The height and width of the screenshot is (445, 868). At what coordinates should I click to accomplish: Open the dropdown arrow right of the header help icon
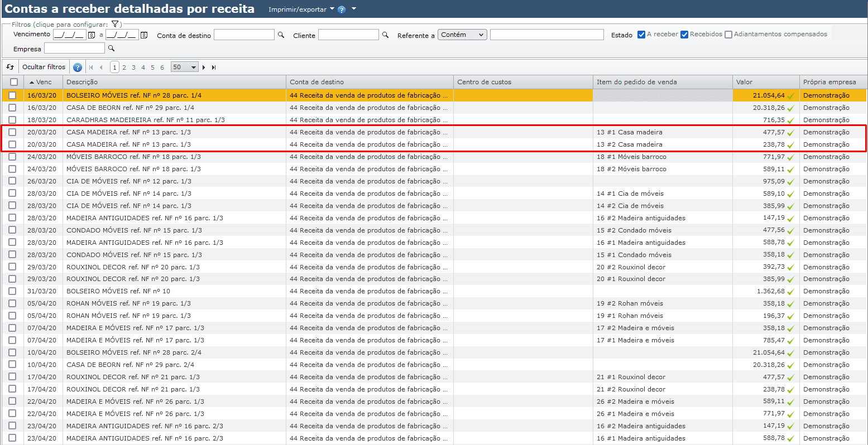(354, 9)
